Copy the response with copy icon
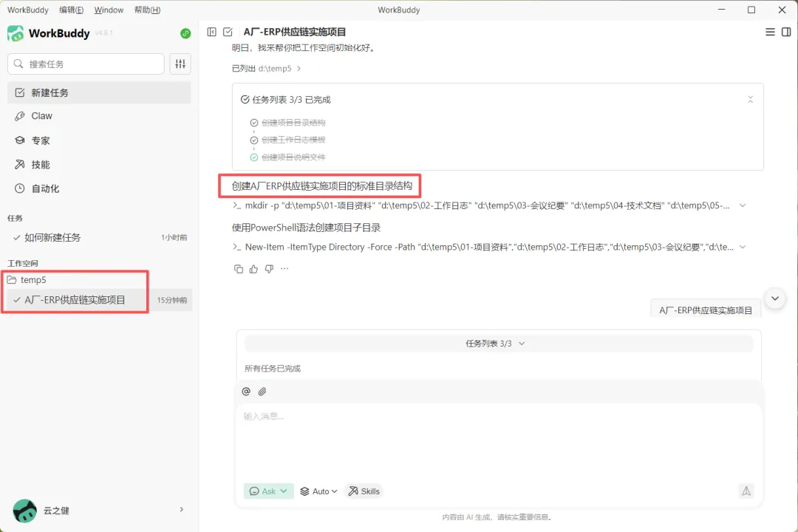This screenshot has height=532, width=798. (238, 269)
